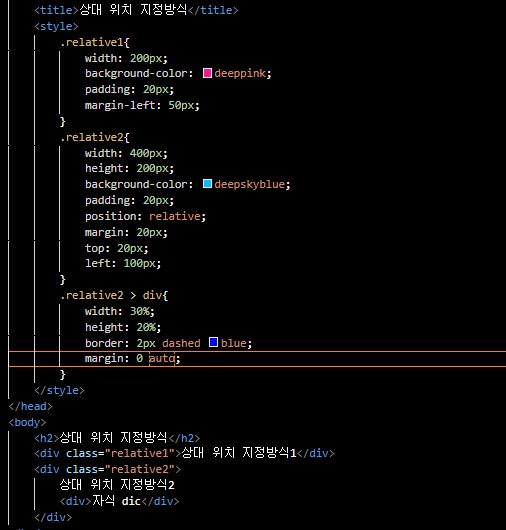Click 'width: 30%' declaration

point(120,311)
